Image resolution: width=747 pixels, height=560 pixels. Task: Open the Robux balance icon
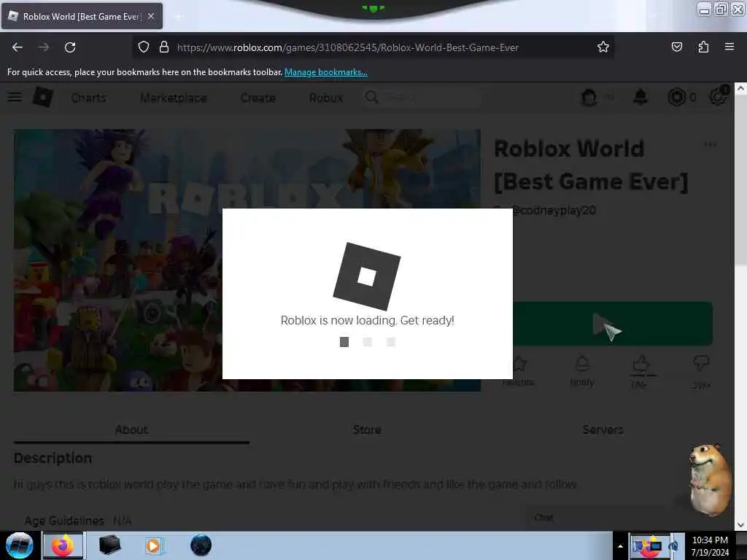(676, 97)
